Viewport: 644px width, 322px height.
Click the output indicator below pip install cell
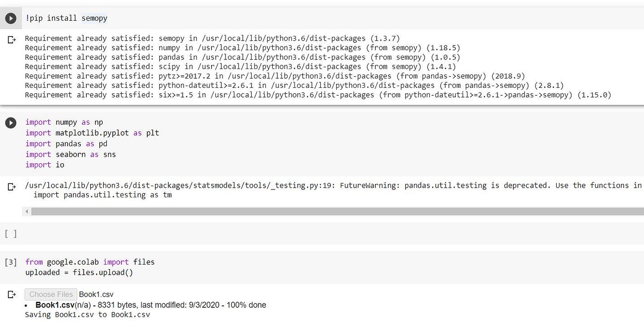coord(11,40)
